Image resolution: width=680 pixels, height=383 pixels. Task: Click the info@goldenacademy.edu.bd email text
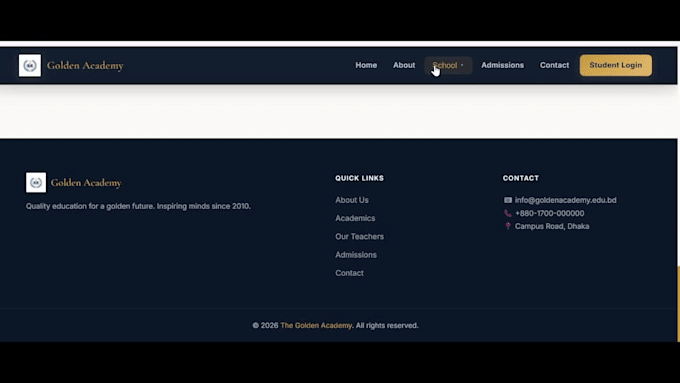[x=566, y=200]
